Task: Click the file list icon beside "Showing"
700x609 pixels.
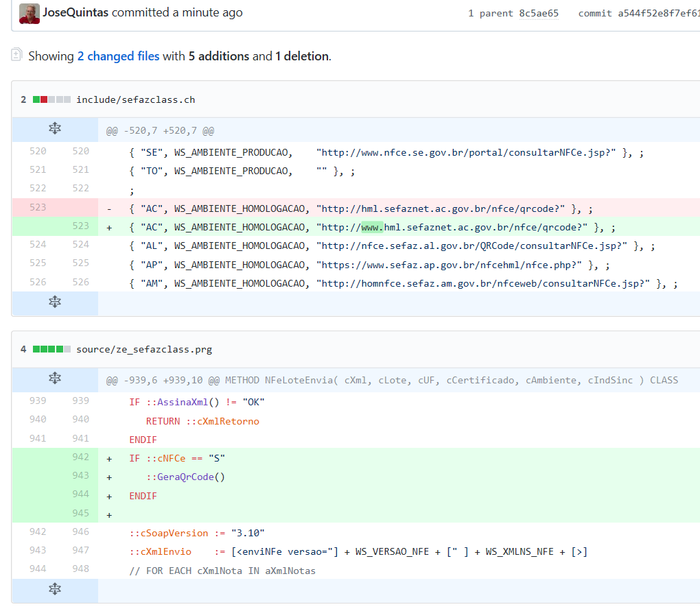Action: click(x=17, y=56)
